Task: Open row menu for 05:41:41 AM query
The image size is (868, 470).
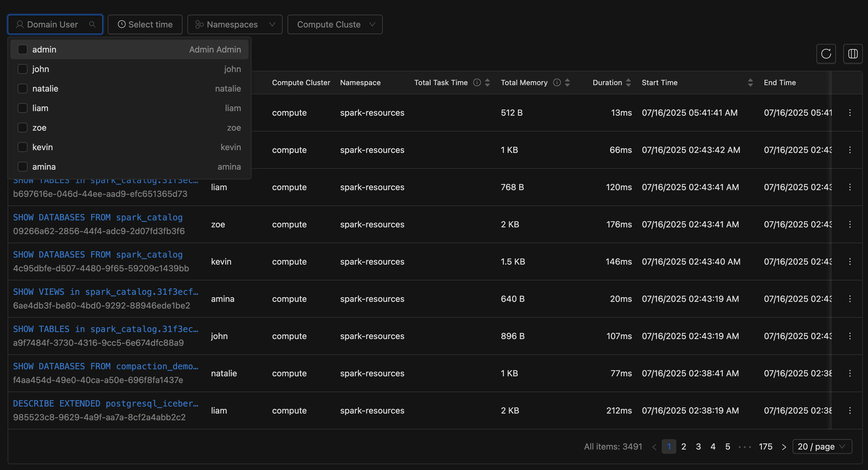Action: point(850,113)
